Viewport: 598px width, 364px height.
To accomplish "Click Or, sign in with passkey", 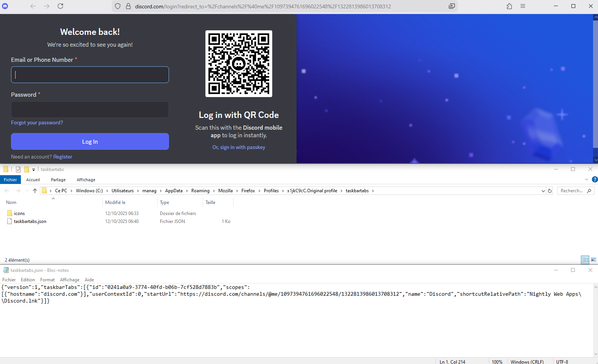I will (239, 147).
